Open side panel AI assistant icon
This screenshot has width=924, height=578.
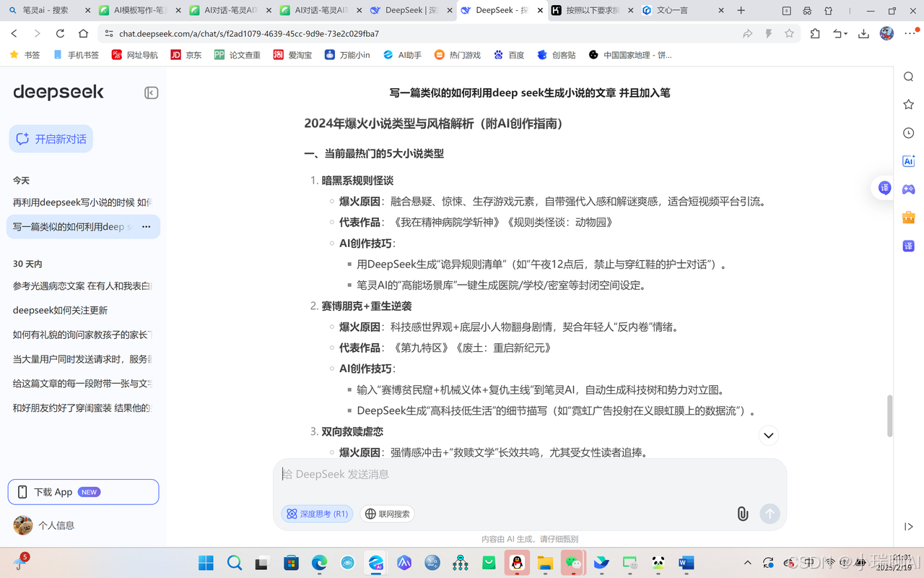point(909,161)
